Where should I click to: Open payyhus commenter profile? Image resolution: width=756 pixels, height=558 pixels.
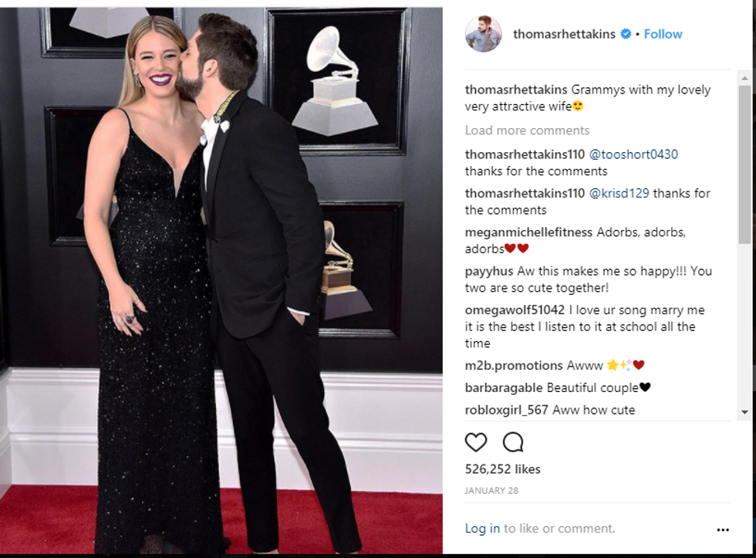[488, 272]
